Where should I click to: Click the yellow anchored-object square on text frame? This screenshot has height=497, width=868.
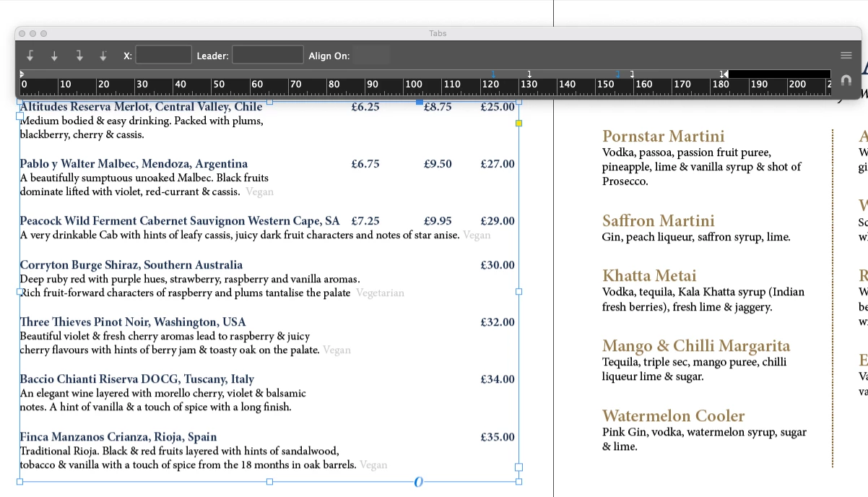[x=518, y=124]
